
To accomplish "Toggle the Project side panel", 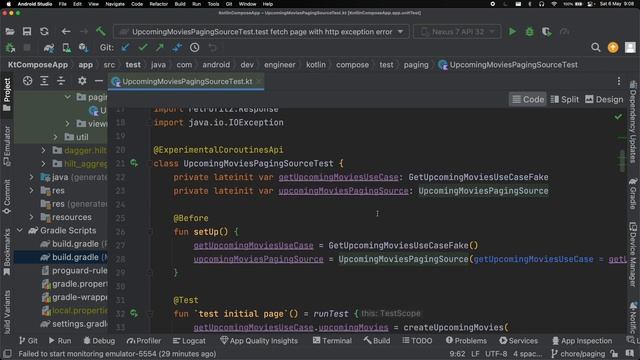I will point(7,94).
